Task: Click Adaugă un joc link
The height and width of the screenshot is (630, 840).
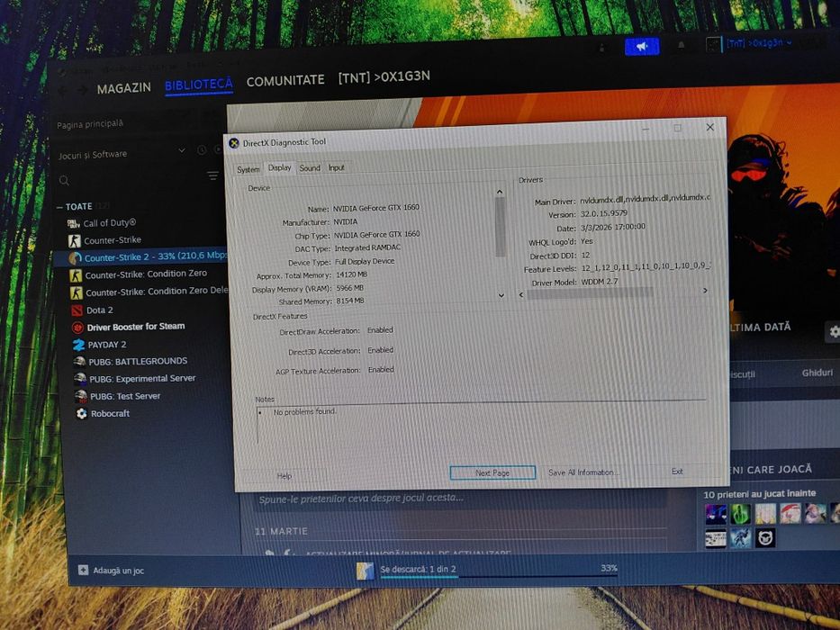Action: pyautogui.click(x=119, y=571)
